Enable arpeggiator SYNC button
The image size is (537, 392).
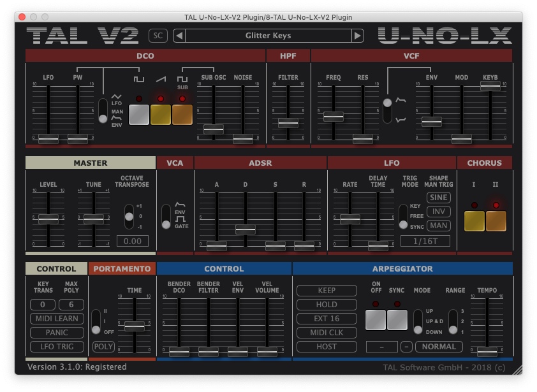pyautogui.click(x=397, y=320)
